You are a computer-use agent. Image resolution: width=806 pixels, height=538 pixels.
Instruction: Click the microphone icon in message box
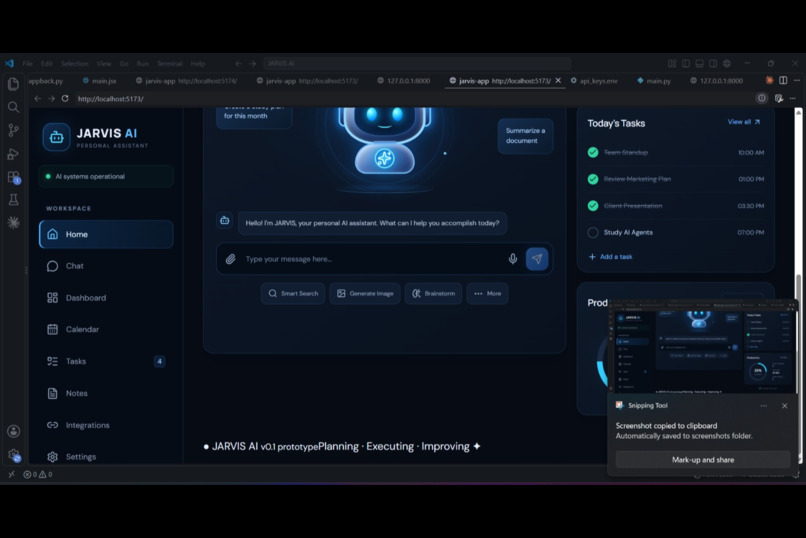click(512, 259)
